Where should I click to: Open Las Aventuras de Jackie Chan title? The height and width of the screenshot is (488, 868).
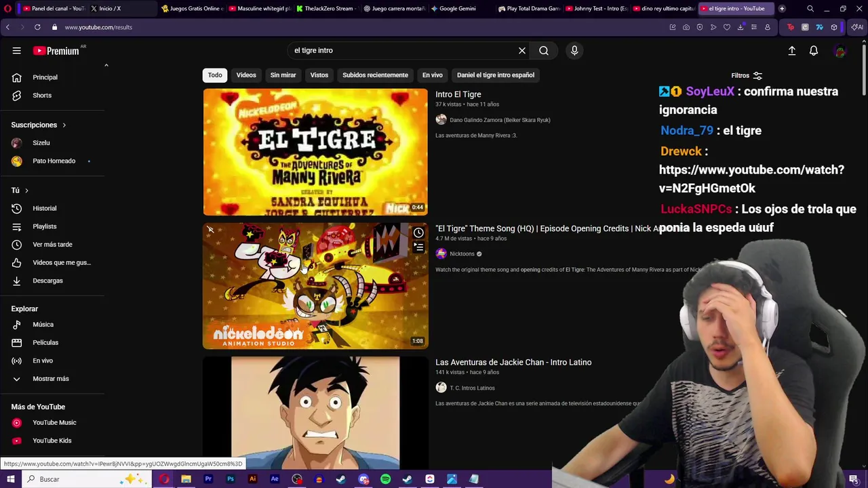pos(513,362)
